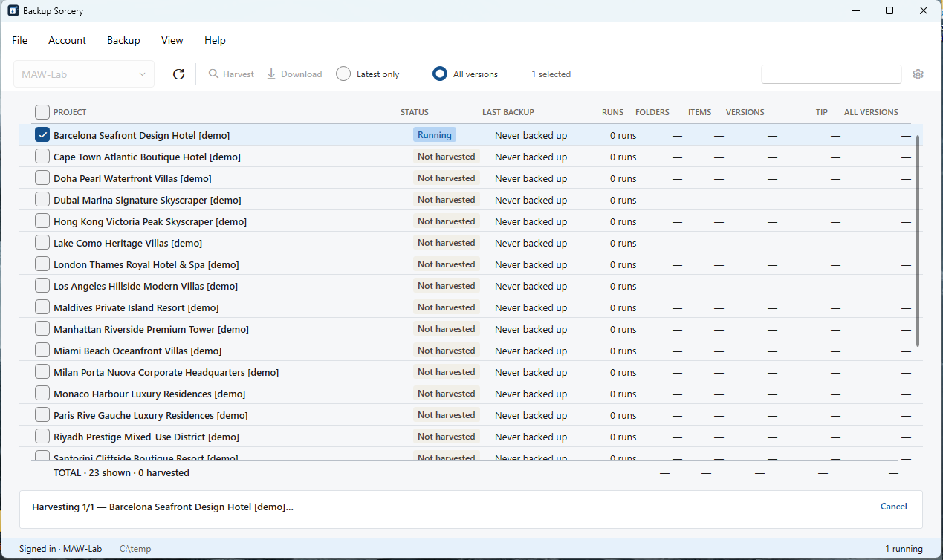Toggle the select-all header checkbox

42,112
